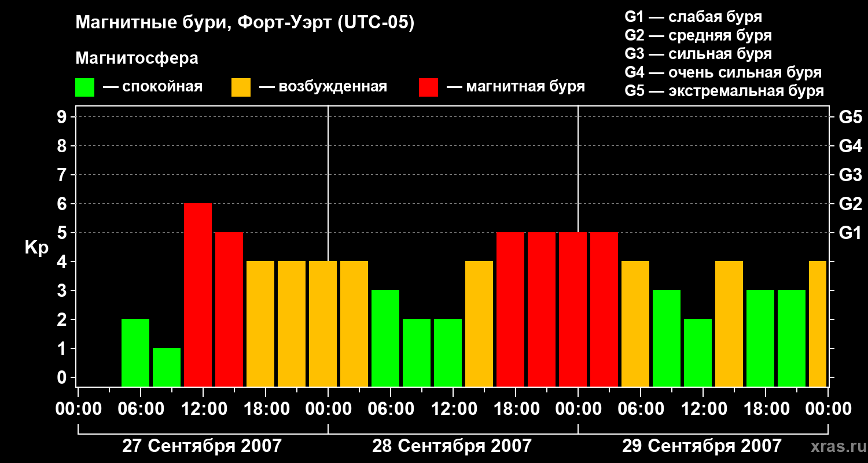Choose the narrow yellow bar at chart's right edge
Viewport: 868px width, 463px height.
[818, 324]
